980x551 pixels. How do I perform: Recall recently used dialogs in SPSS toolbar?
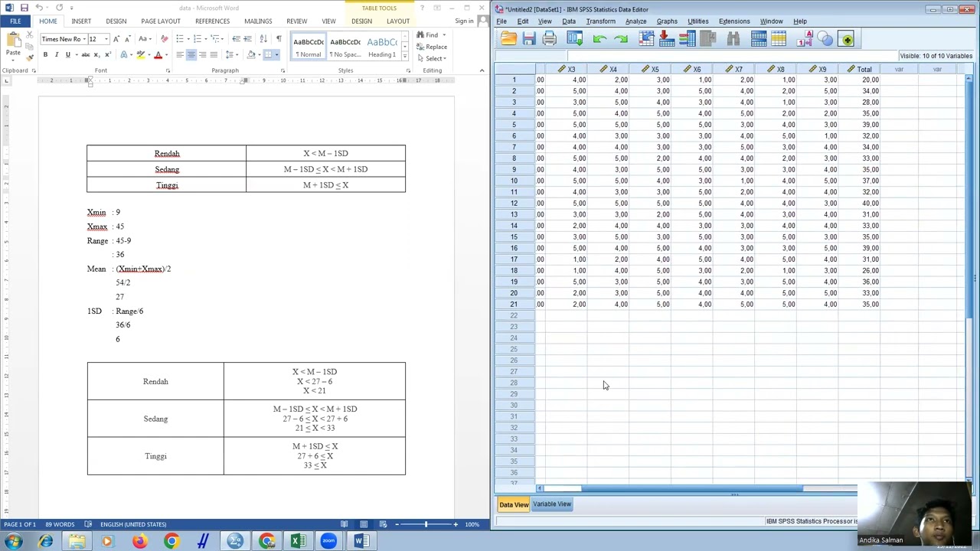click(575, 39)
